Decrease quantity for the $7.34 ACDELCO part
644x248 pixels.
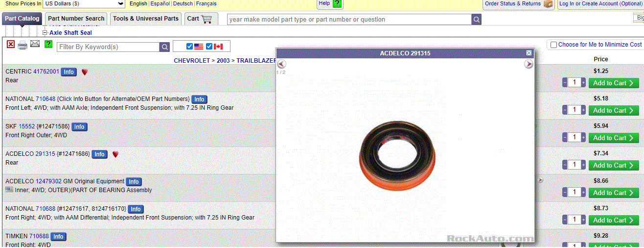(565, 165)
